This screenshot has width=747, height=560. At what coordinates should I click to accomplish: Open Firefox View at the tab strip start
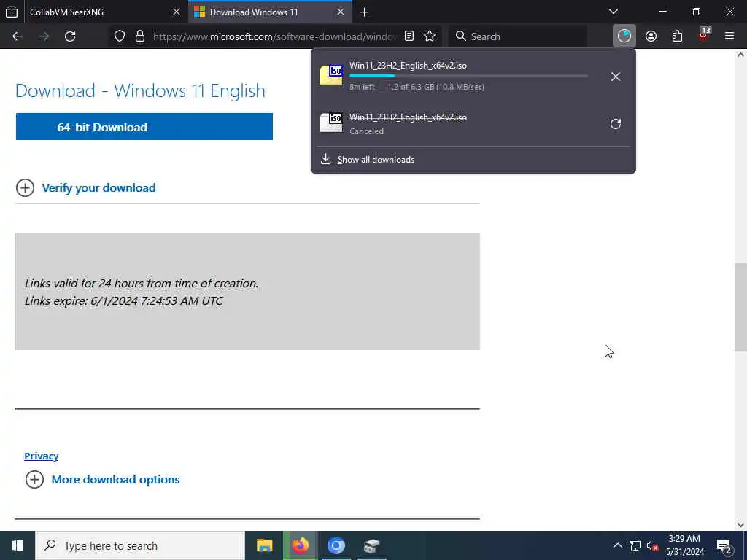(x=12, y=12)
